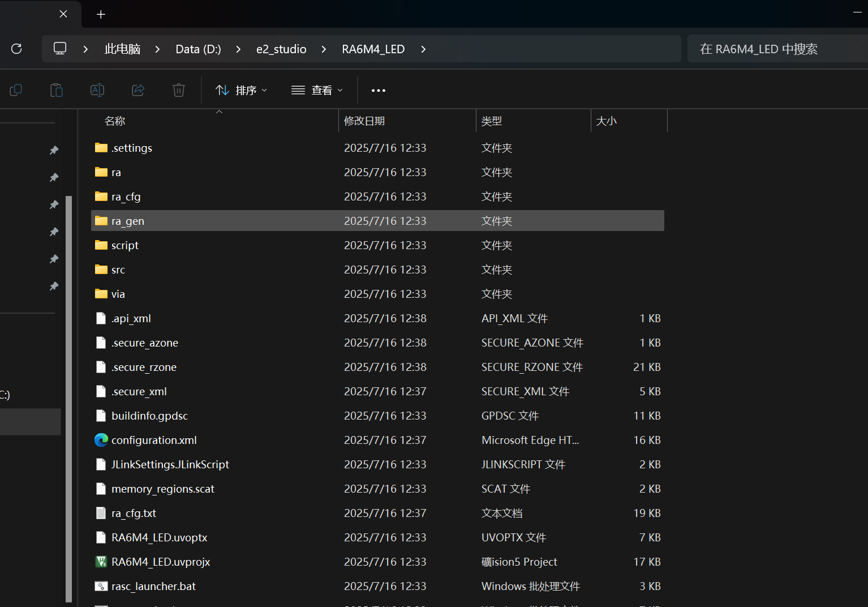Screen dimensions: 868x607
Task: Click the batch file icon for rasc_launcher.bat
Action: point(101,586)
